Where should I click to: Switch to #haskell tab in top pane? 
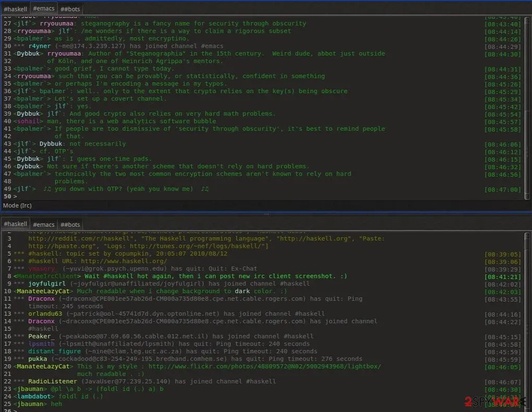click(x=15, y=9)
